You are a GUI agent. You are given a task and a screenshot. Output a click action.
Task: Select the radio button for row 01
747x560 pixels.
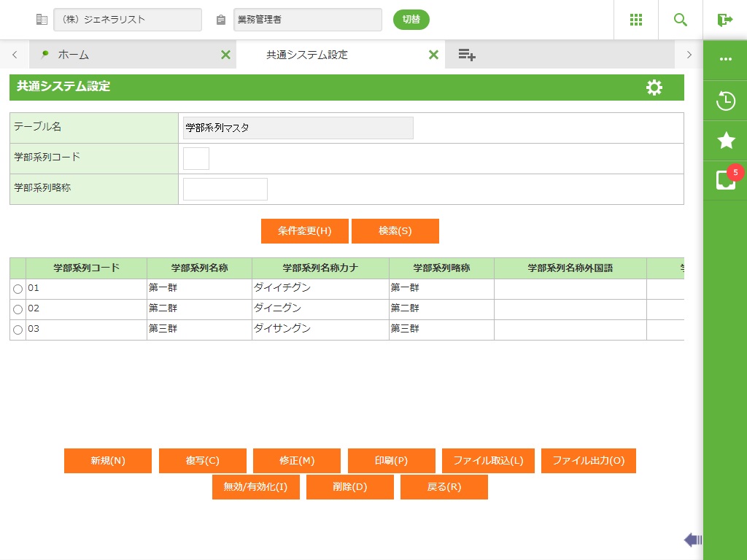[x=18, y=289]
